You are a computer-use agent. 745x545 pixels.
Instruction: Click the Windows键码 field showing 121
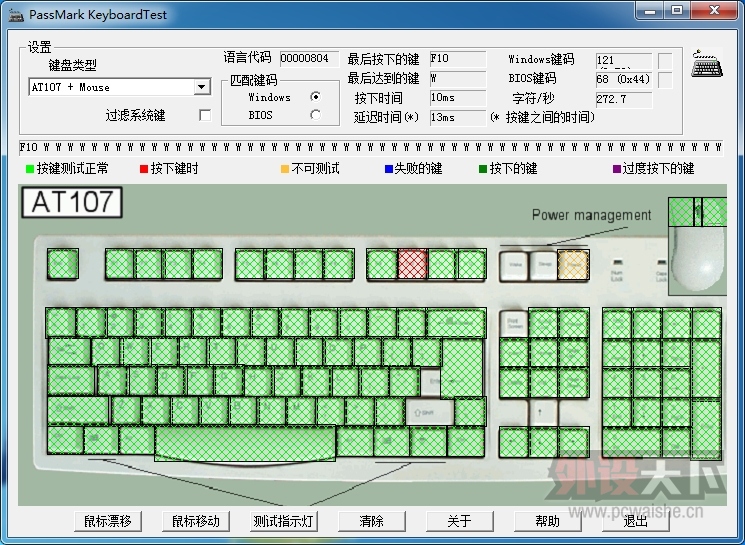(x=624, y=60)
